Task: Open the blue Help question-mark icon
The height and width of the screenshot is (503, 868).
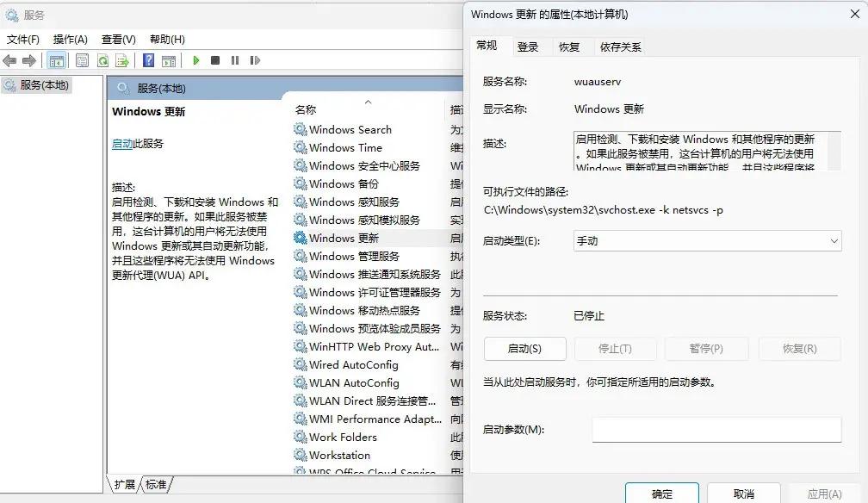Action: click(x=148, y=60)
